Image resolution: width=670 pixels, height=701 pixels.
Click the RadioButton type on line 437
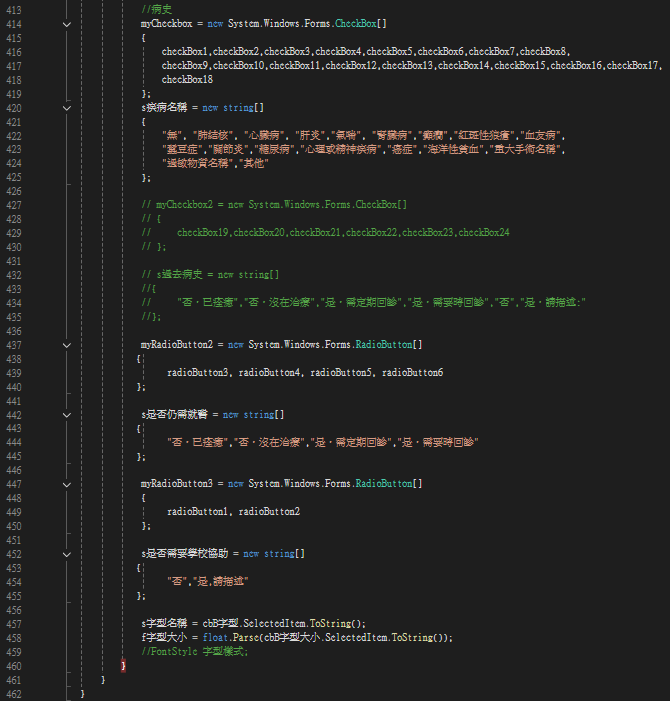(383, 345)
